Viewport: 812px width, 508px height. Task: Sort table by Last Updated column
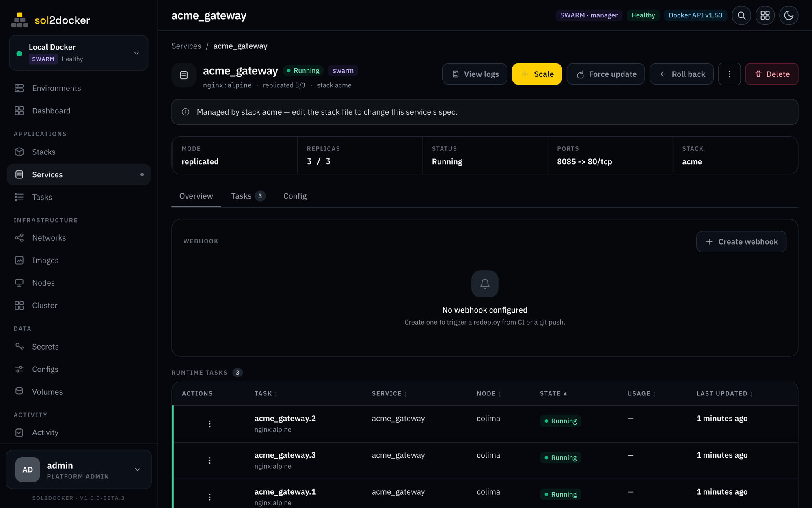(x=725, y=393)
